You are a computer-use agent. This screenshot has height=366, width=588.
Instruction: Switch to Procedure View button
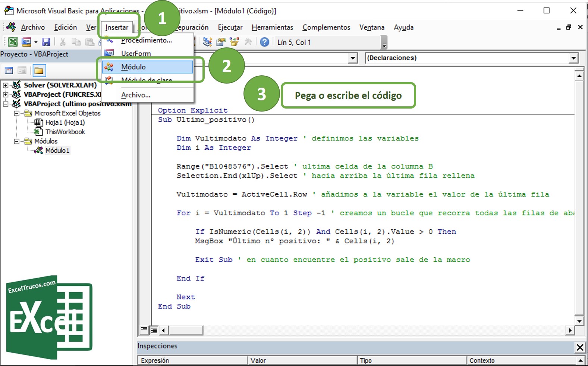click(144, 330)
